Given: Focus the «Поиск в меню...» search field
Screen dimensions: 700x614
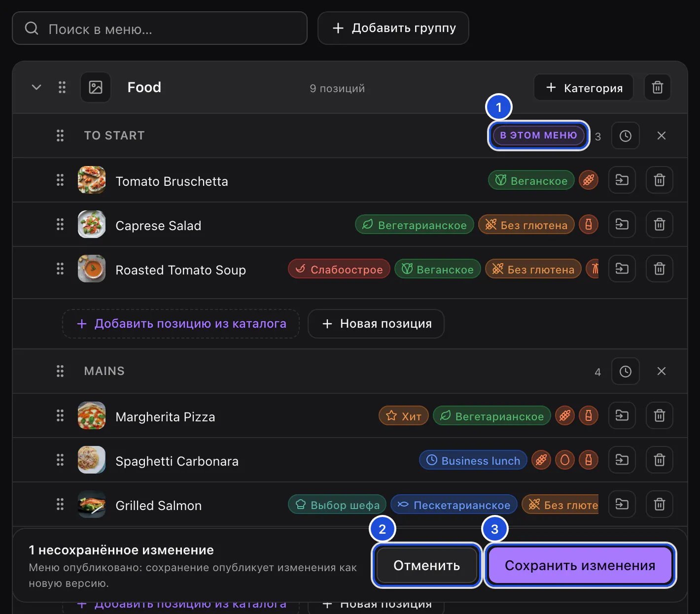Looking at the screenshot, I should [x=160, y=29].
